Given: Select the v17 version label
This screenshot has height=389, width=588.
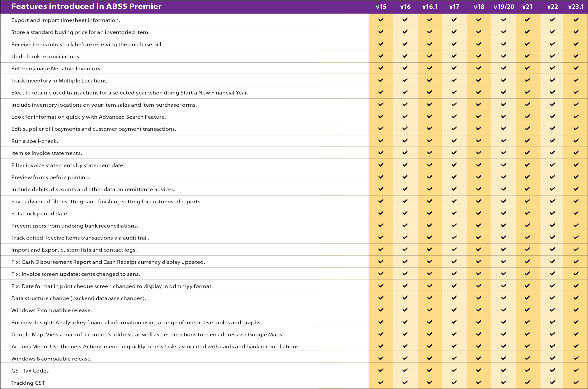Looking at the screenshot, I should click(x=454, y=7).
